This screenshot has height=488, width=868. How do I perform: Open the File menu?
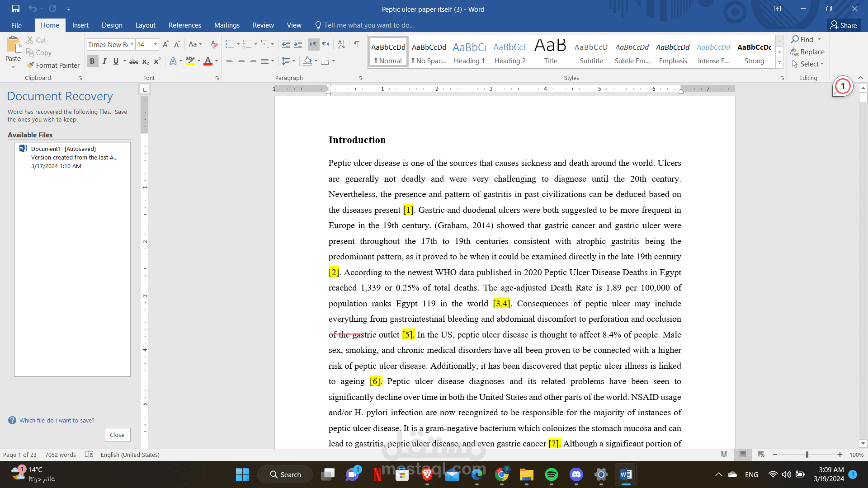(16, 25)
